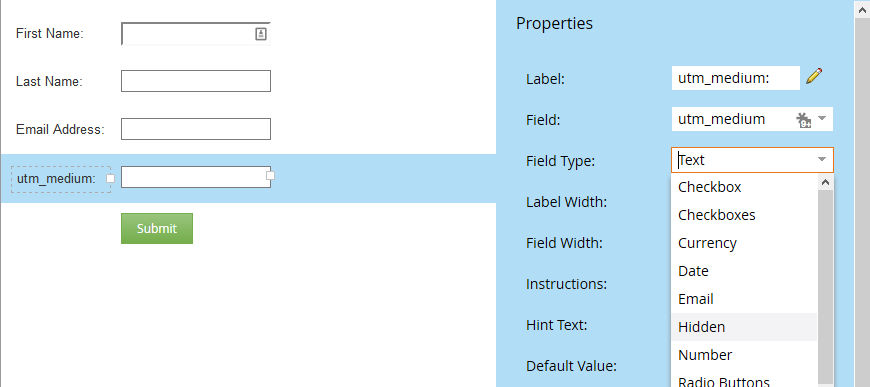The width and height of the screenshot is (870, 387).
Task: Click the Email Address input field
Action: pyautogui.click(x=196, y=129)
